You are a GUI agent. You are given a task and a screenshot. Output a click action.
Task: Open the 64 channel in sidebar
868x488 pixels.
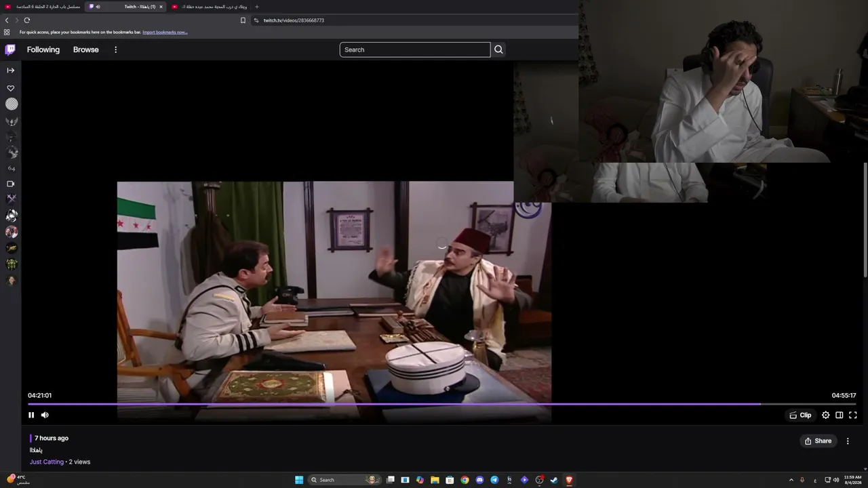12,168
